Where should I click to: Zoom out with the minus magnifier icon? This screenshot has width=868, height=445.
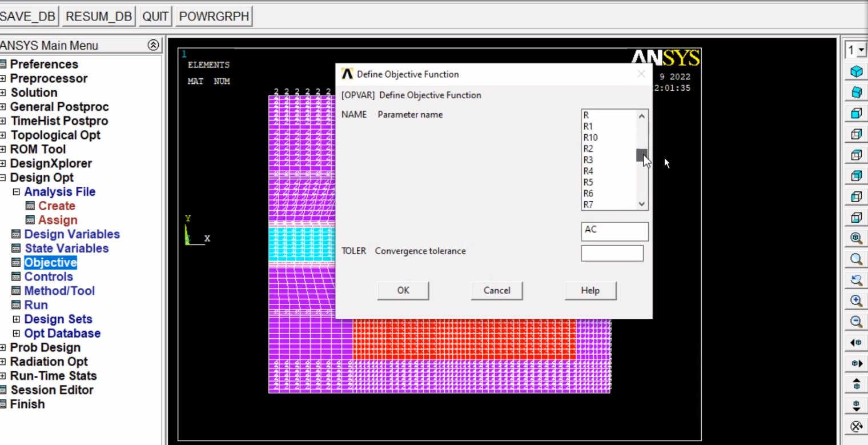[x=856, y=322]
